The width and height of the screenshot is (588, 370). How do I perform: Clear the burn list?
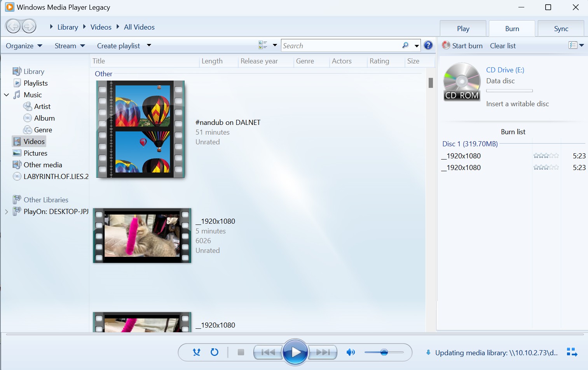coord(503,46)
